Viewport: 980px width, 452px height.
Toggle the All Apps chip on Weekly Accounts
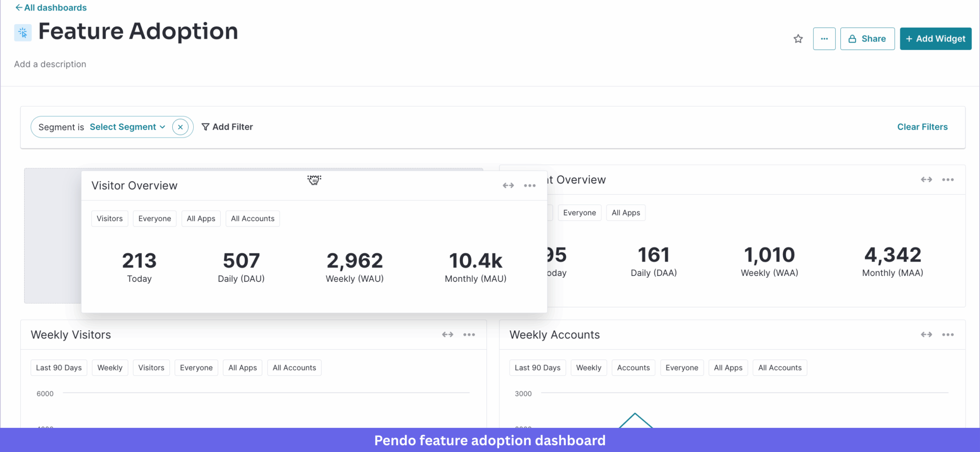pos(728,367)
